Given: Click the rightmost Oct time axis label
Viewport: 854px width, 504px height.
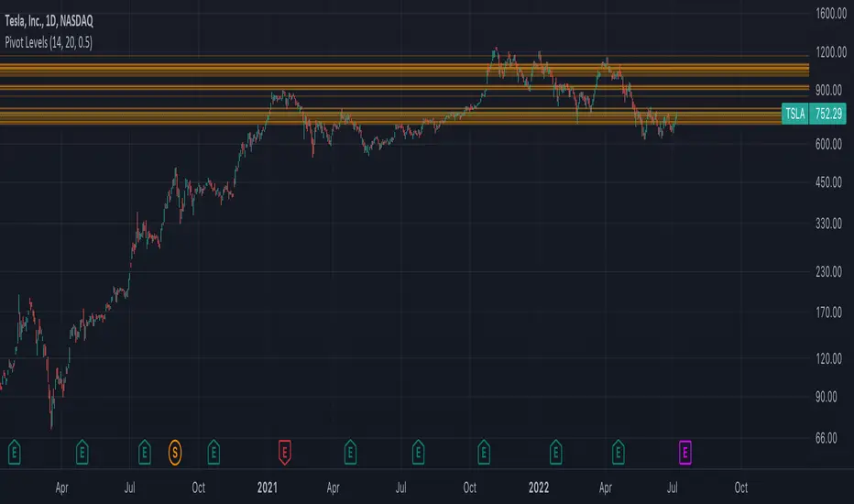Looking at the screenshot, I should pos(741,487).
